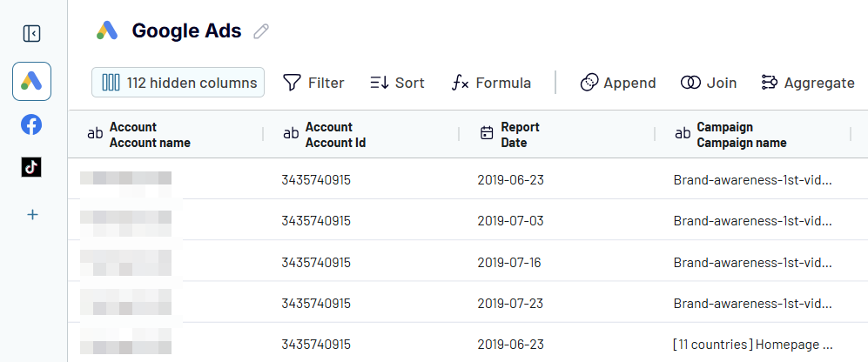This screenshot has width=868, height=362.
Task: Open the TikTok source in sidebar
Action: (x=31, y=166)
